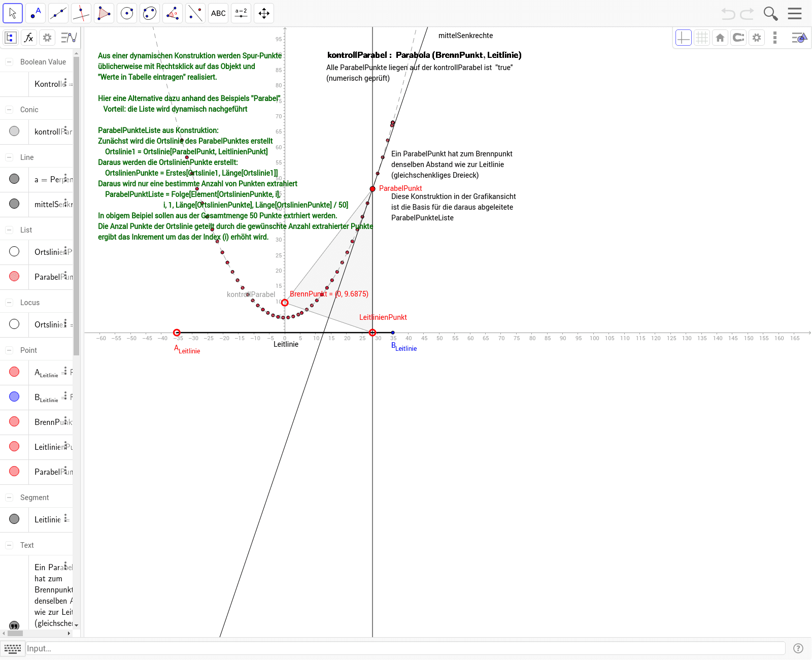This screenshot has width=812, height=660.
Task: Toggle visibility of BrennPunkt point
Action: coord(14,421)
